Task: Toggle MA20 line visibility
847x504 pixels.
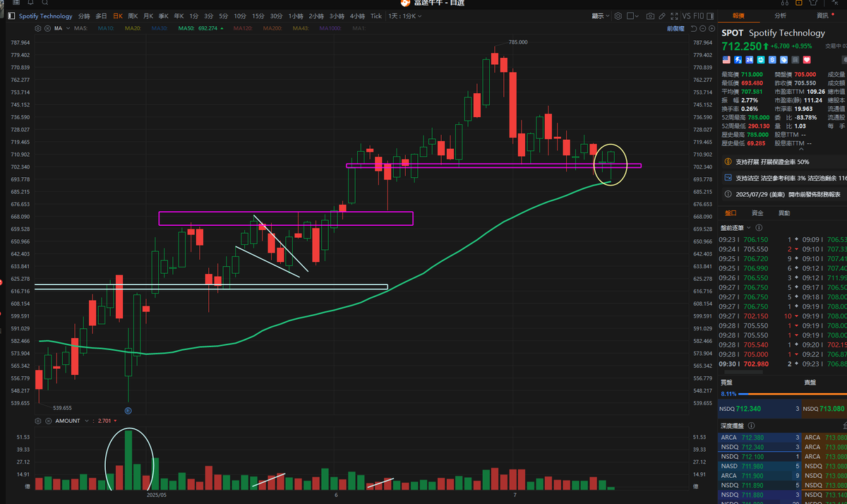Action: point(133,28)
